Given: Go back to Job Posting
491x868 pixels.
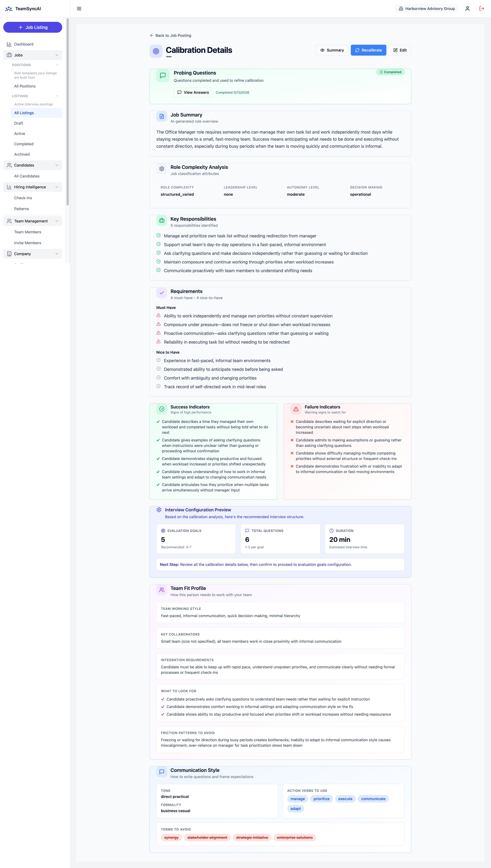Looking at the screenshot, I should pos(170,35).
